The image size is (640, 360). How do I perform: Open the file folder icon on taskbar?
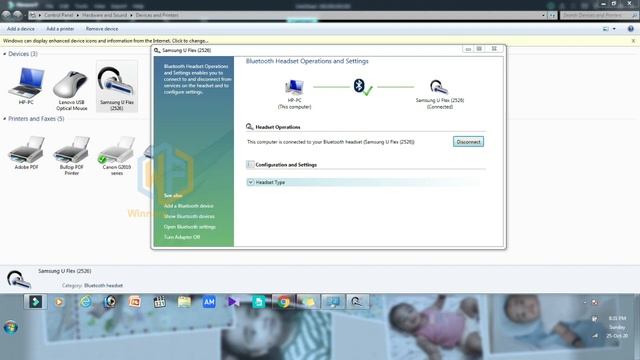pyautogui.click(x=184, y=302)
